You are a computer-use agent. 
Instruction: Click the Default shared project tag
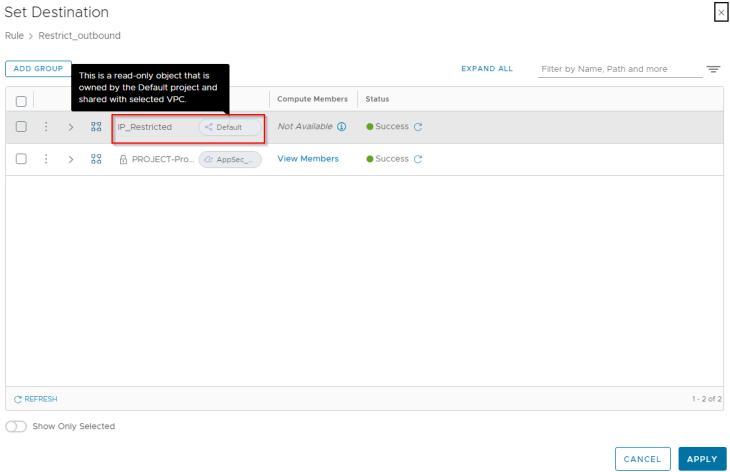click(230, 127)
